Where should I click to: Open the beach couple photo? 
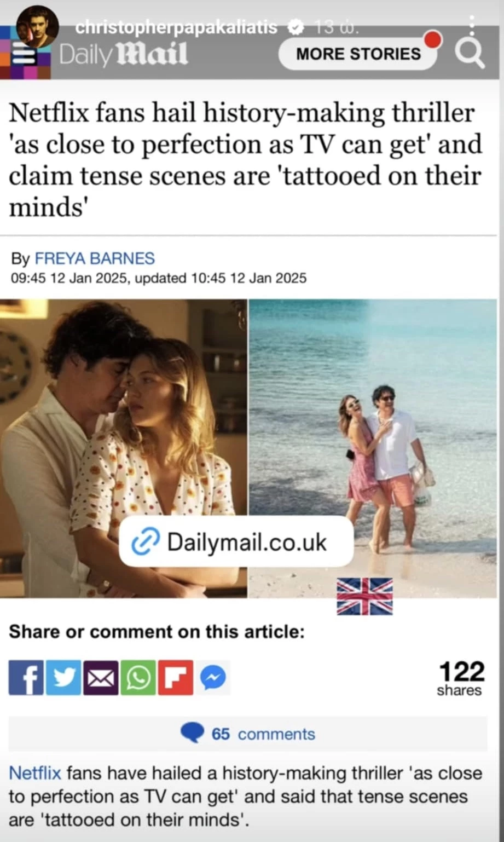(x=373, y=448)
